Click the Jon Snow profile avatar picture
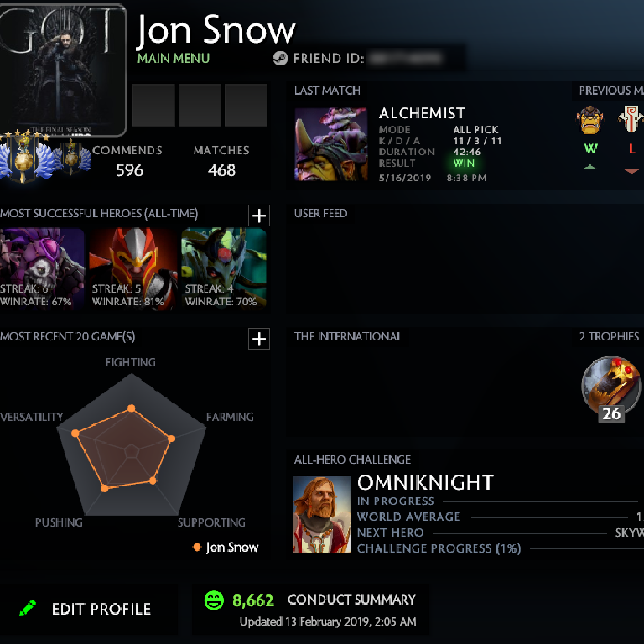The image size is (644, 644). click(62, 70)
